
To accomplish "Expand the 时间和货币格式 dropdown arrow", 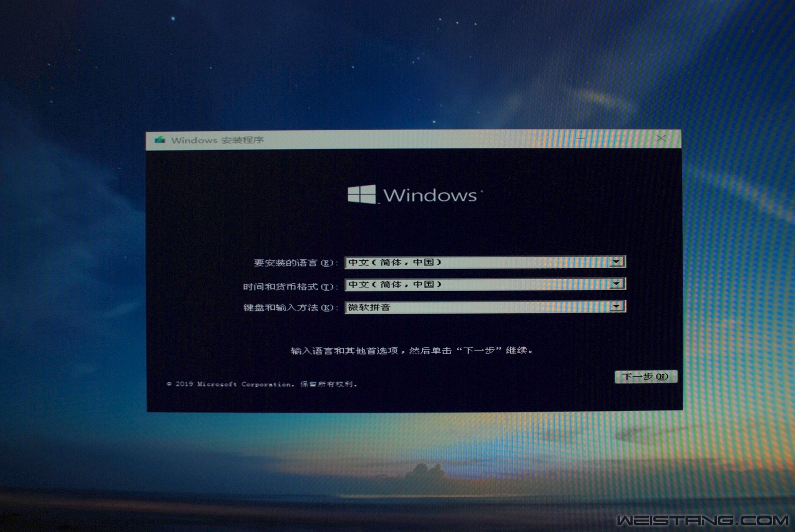I will pos(617,284).
